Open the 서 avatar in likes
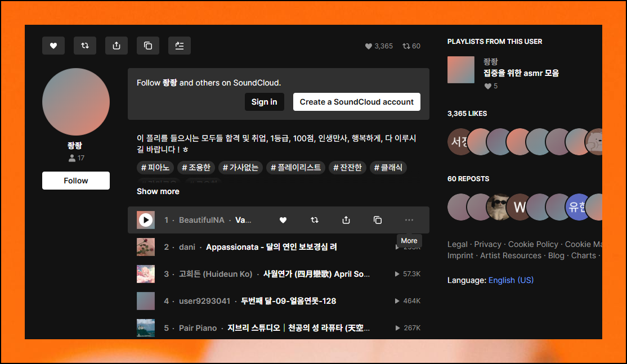Screen dimensions: 627x364 point(458,141)
